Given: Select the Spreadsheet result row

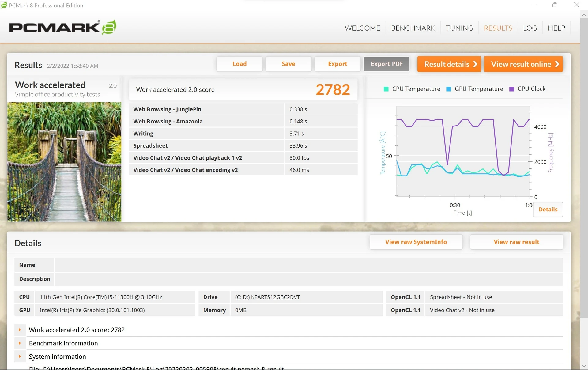Looking at the screenshot, I should coord(243,146).
